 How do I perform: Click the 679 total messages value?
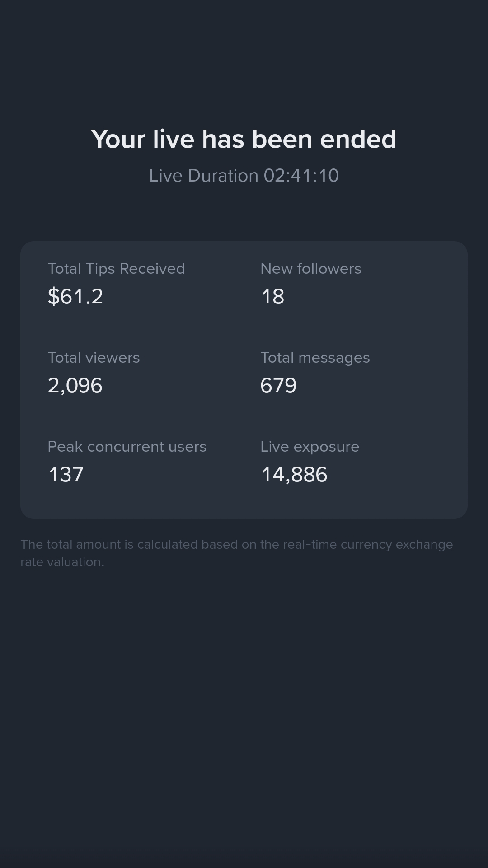[x=278, y=386]
